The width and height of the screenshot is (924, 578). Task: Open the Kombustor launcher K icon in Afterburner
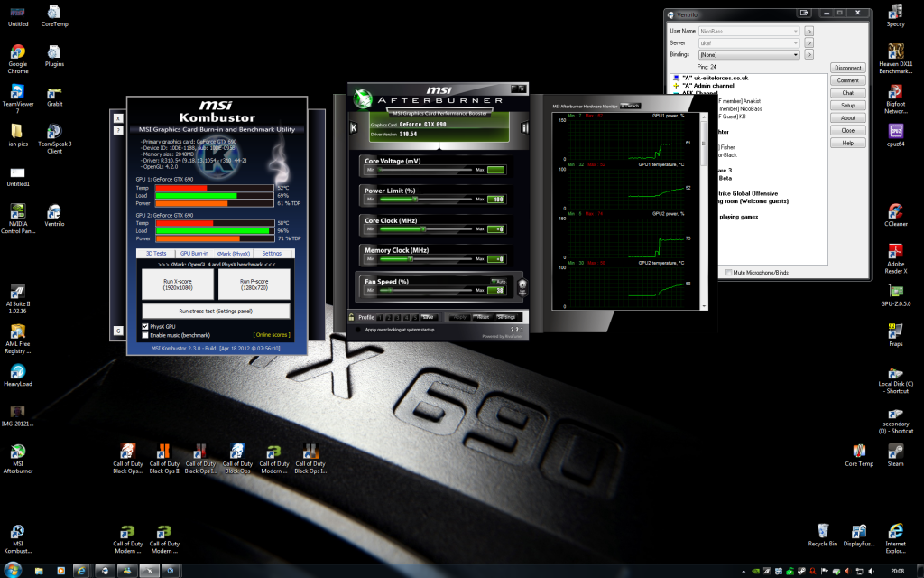[354, 126]
